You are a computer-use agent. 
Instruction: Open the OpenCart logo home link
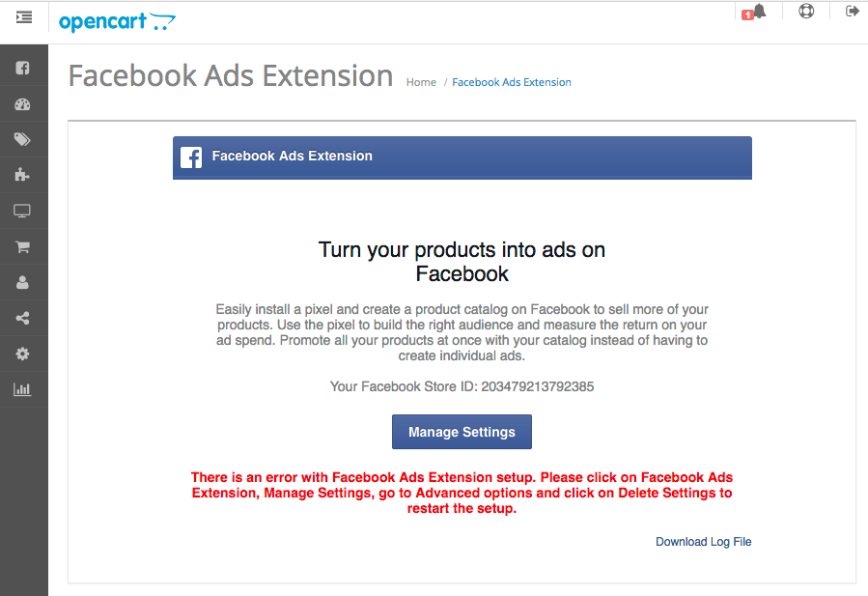(117, 22)
